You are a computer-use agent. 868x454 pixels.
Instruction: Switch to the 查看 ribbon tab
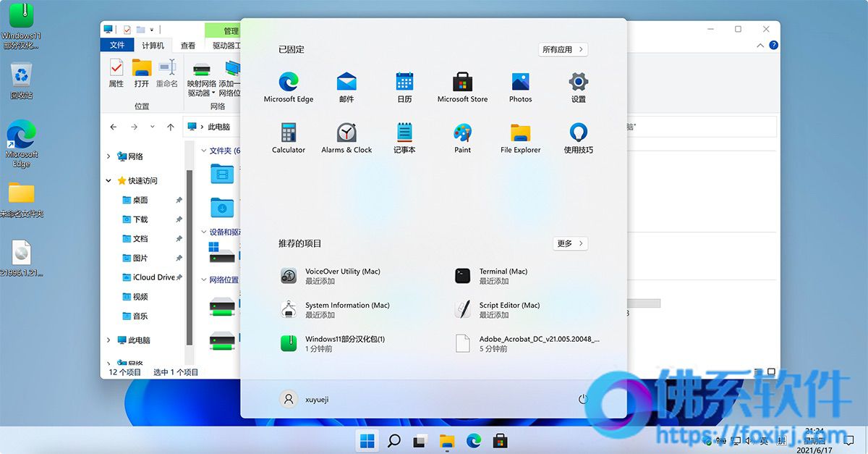pos(188,46)
